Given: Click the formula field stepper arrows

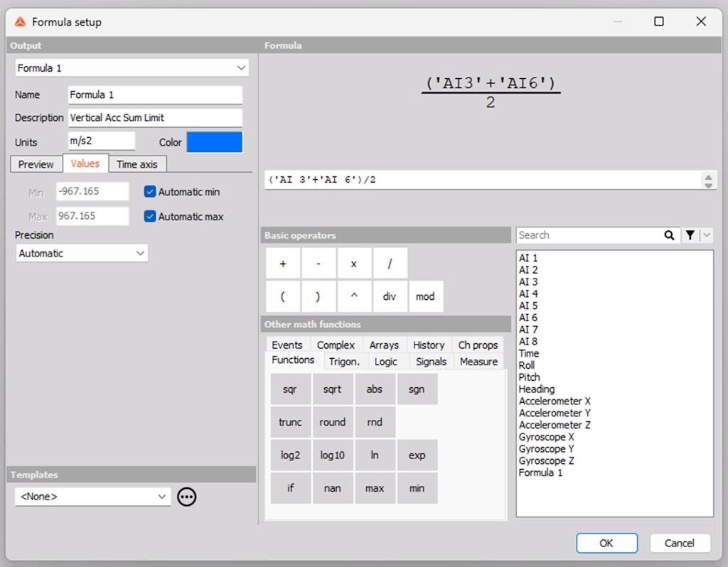Looking at the screenshot, I should click(709, 180).
